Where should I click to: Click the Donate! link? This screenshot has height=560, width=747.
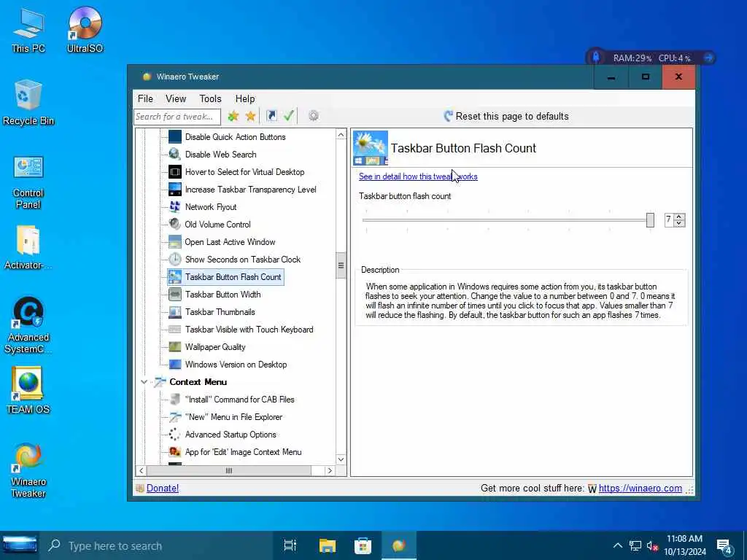[x=163, y=488]
